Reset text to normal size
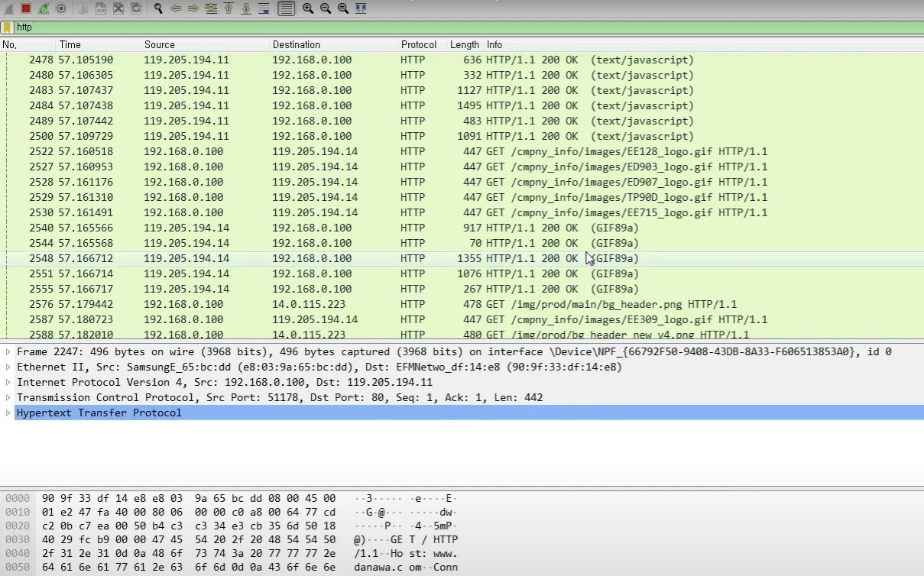The image size is (924, 576). coord(343,8)
